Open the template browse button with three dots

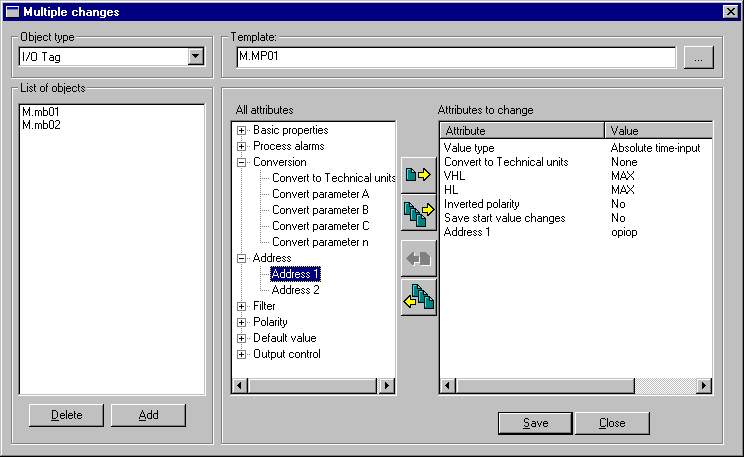coord(698,59)
